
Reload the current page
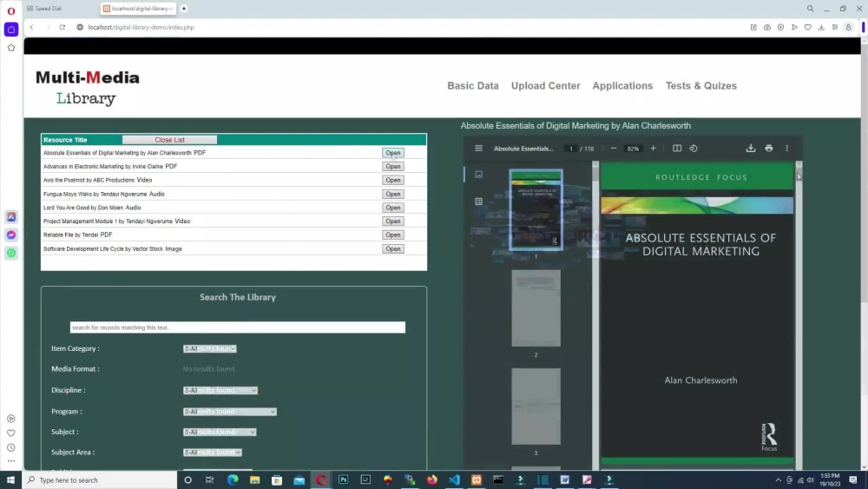pyautogui.click(x=62, y=27)
